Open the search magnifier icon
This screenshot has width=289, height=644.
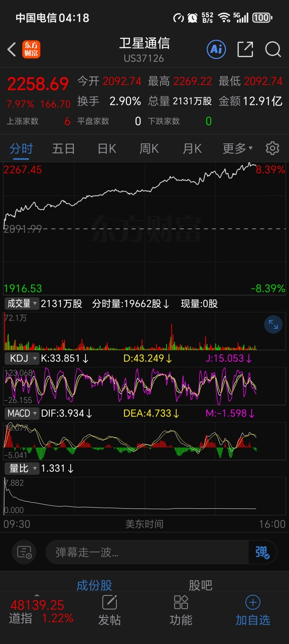click(273, 49)
